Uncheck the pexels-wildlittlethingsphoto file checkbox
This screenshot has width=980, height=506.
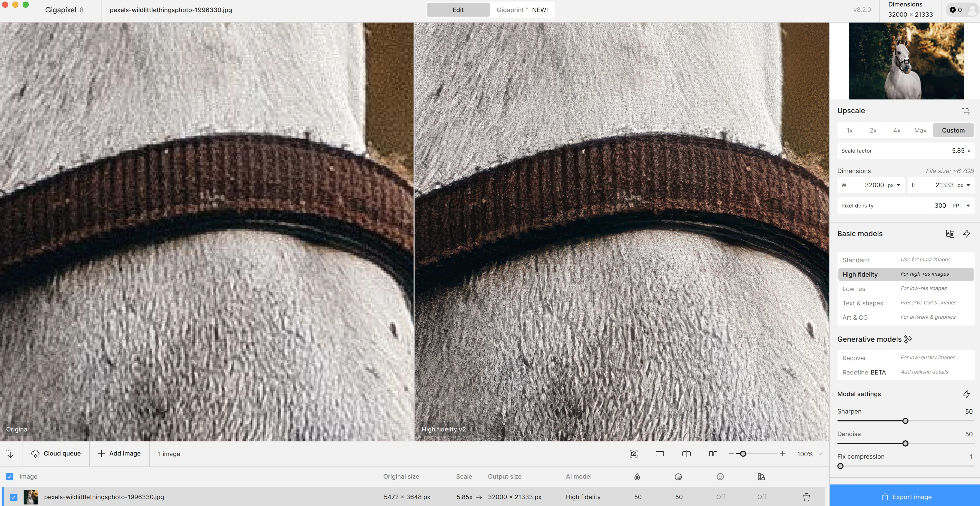click(x=14, y=497)
